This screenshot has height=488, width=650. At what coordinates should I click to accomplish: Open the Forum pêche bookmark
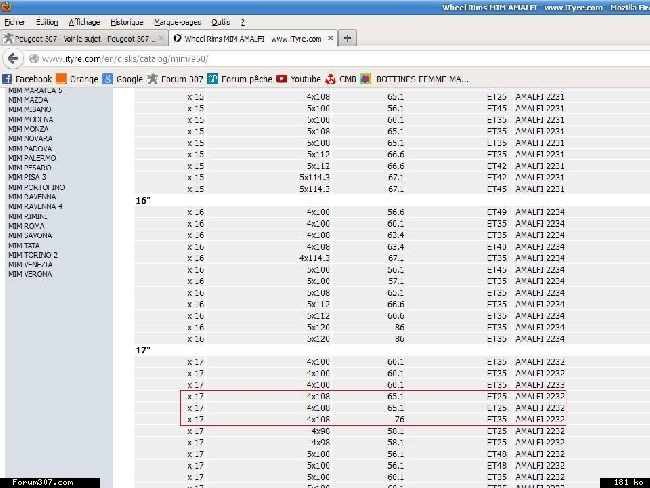pyautogui.click(x=240, y=79)
